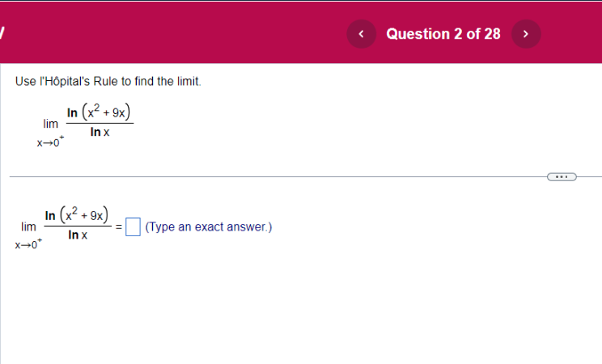Image resolution: width=602 pixels, height=364 pixels.
Task: Go to the previous question
Action: point(361,34)
